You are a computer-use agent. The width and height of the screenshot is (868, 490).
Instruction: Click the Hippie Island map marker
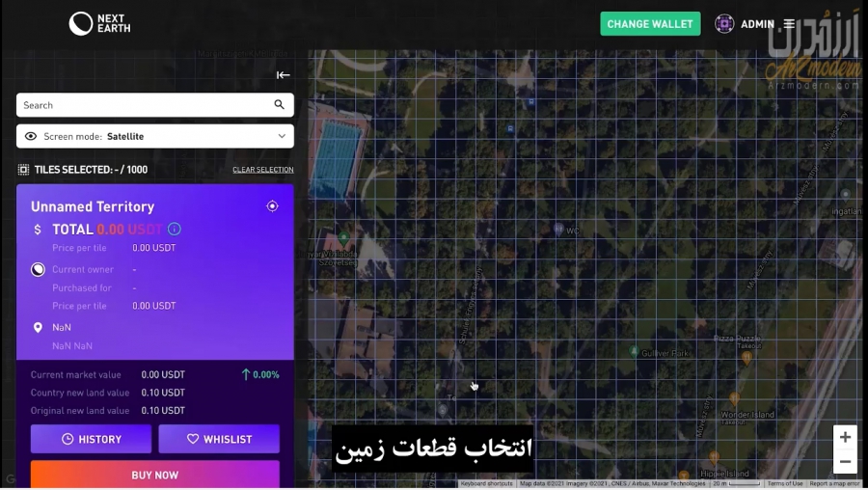(x=714, y=458)
